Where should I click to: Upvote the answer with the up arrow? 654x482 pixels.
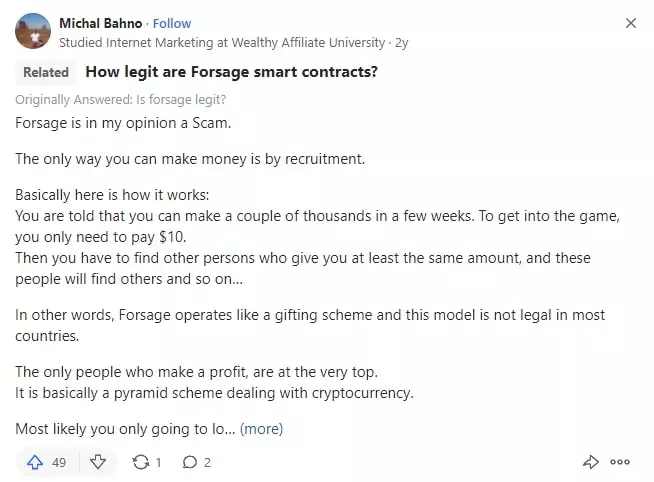point(35,462)
